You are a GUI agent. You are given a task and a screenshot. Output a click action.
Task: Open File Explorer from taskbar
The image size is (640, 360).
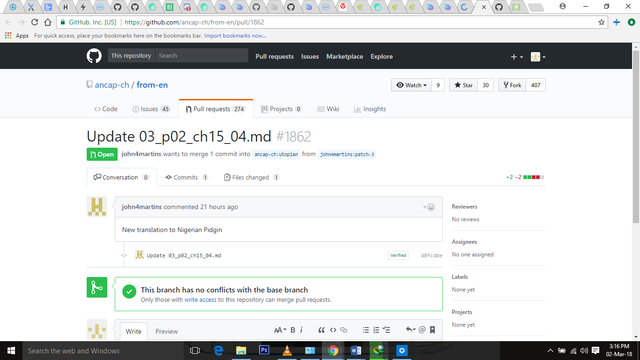point(241,351)
